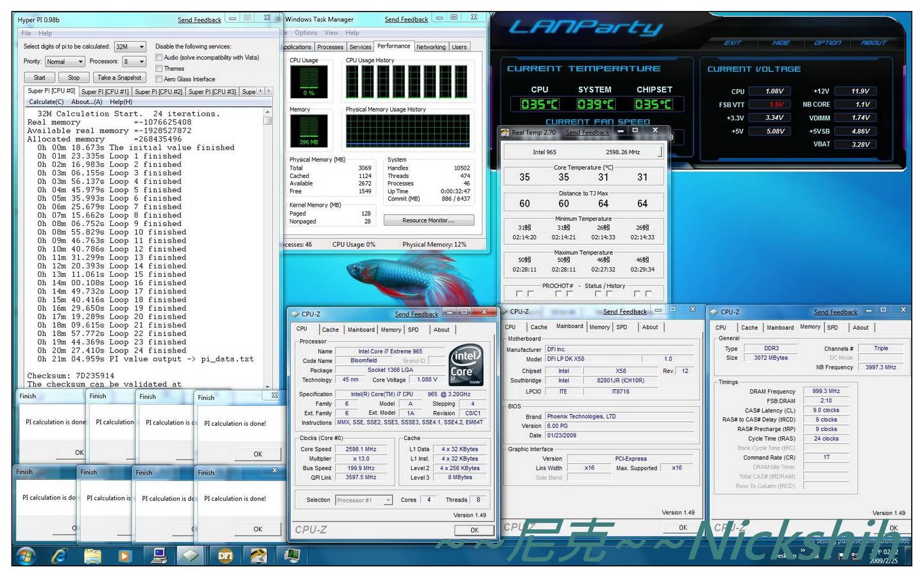Click the Intel Core inside logo in CPU-Z

click(x=465, y=365)
